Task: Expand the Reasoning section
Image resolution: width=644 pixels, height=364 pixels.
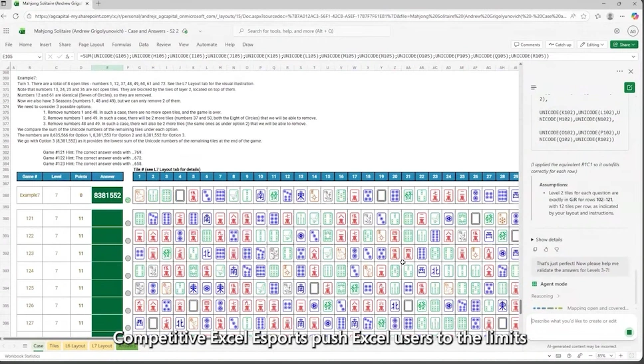Action: 544,296
